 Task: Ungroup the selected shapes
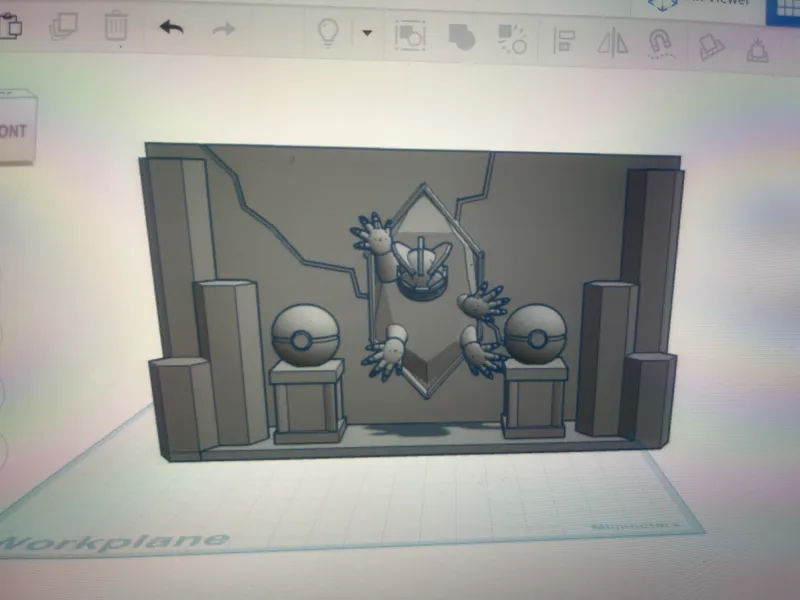pyautogui.click(x=512, y=39)
